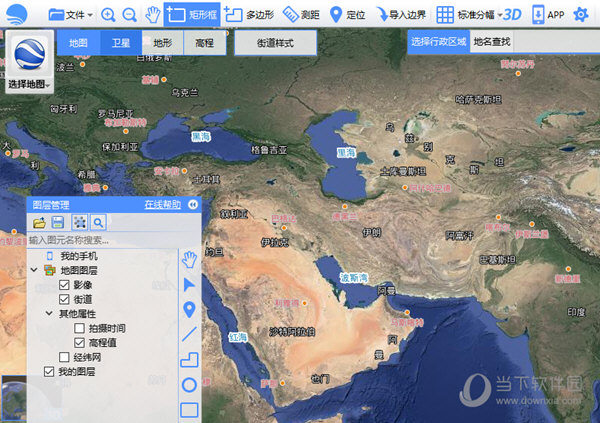The image size is (600, 423).
Task: Select the marker pin drawing tool
Action: [x=189, y=308]
